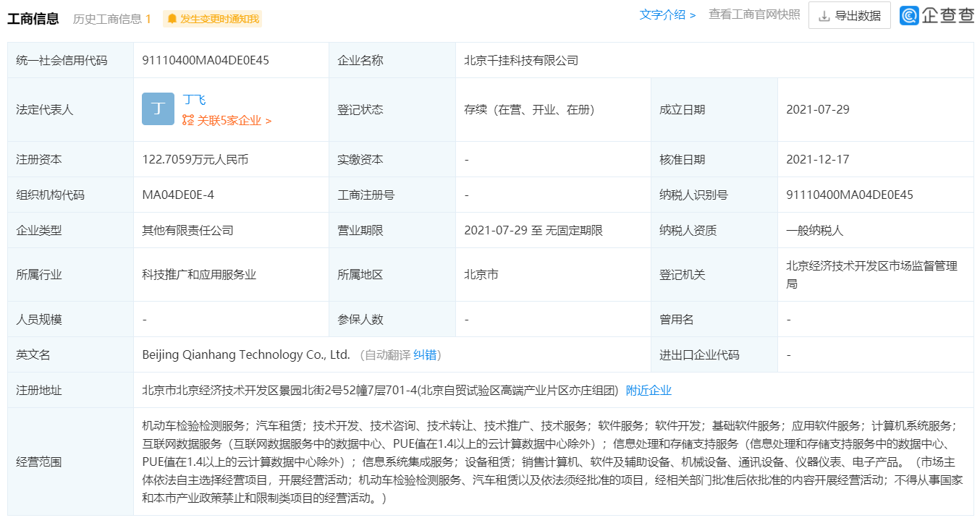Click 企业名称 label cell

pos(392,61)
